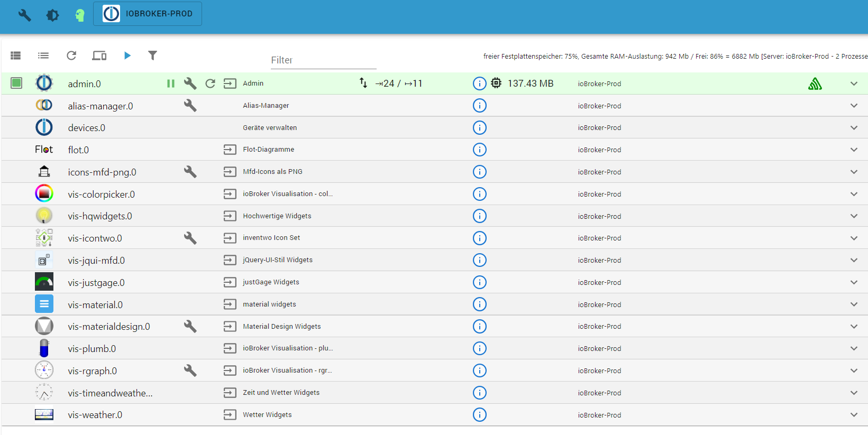Select the vis-material.0 instance name
Image resolution: width=868 pixels, height=435 pixels.
[95, 305]
